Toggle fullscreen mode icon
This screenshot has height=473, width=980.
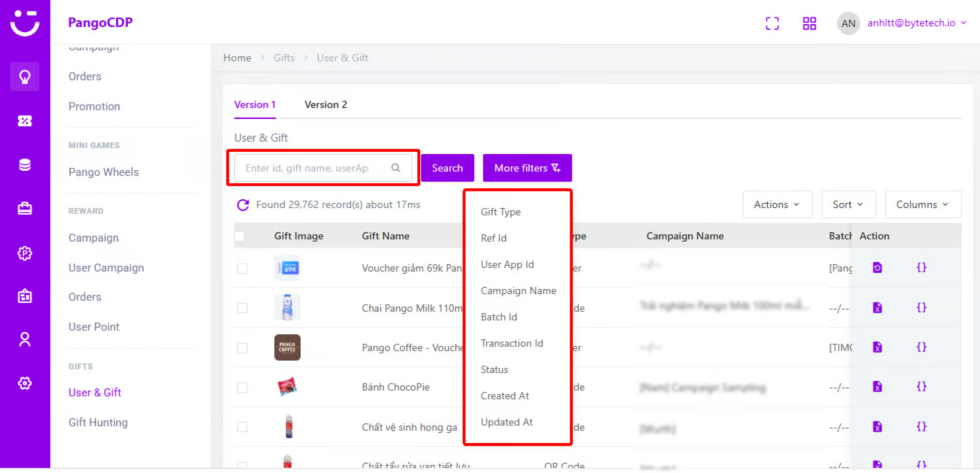point(772,24)
